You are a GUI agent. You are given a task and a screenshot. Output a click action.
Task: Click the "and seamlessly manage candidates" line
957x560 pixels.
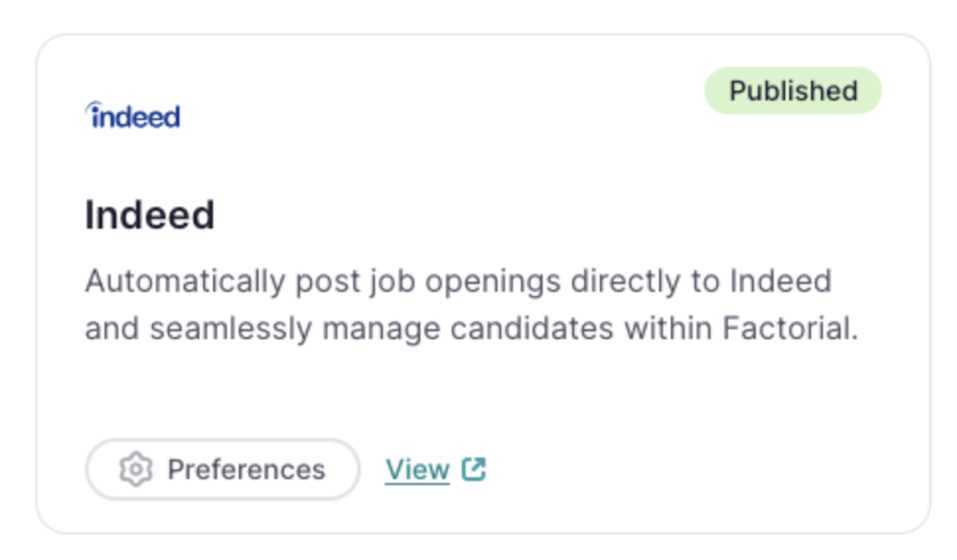point(349,328)
